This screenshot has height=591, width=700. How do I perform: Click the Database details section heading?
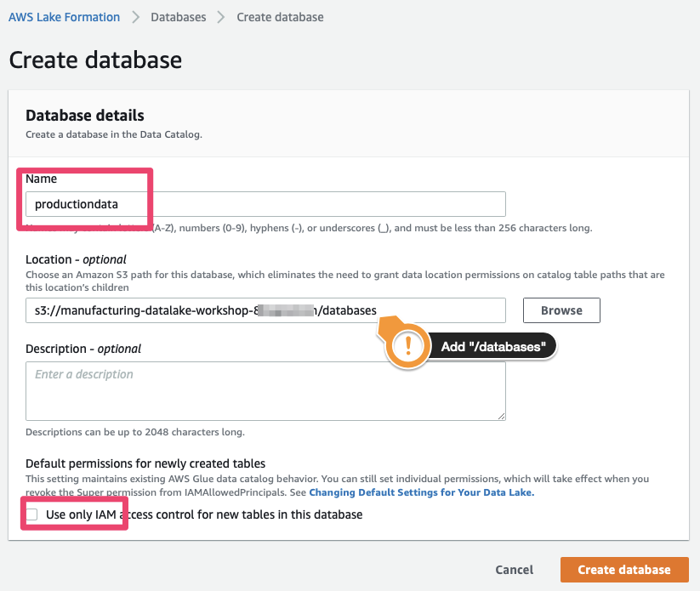coord(85,116)
